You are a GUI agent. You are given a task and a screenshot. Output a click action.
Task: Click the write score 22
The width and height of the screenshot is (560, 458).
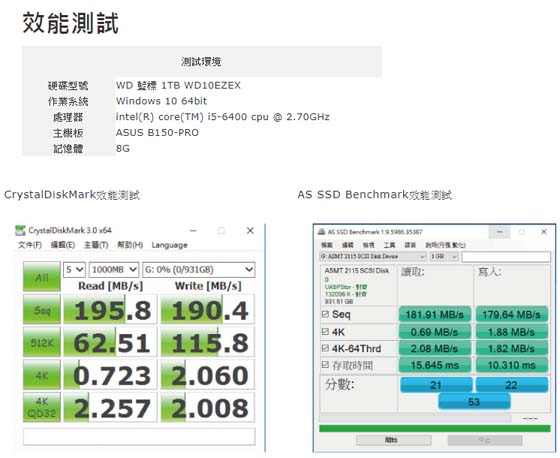coord(511,385)
